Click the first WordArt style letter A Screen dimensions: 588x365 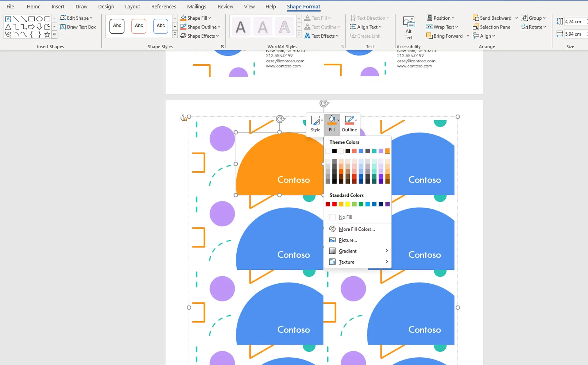click(241, 27)
